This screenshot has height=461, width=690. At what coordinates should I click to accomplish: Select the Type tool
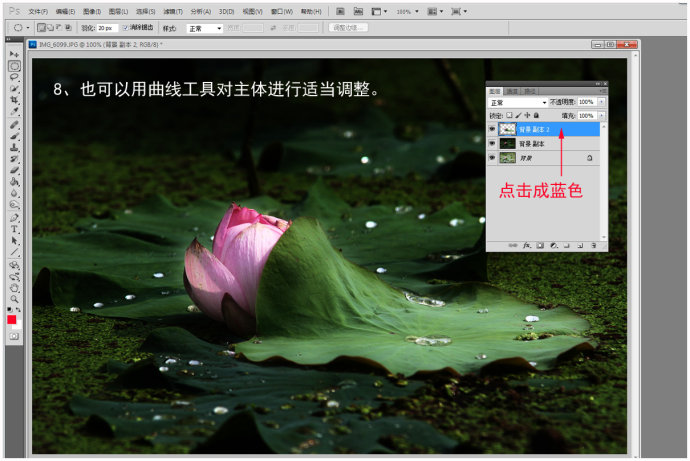[x=14, y=230]
